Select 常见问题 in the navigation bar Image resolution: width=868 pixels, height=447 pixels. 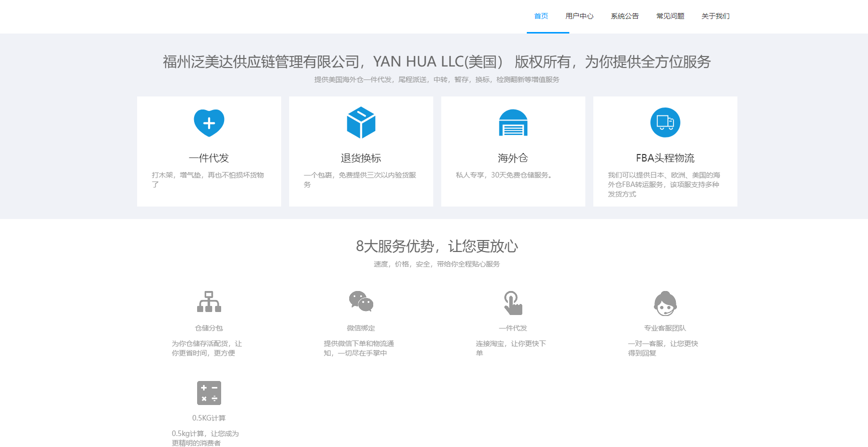[670, 16]
